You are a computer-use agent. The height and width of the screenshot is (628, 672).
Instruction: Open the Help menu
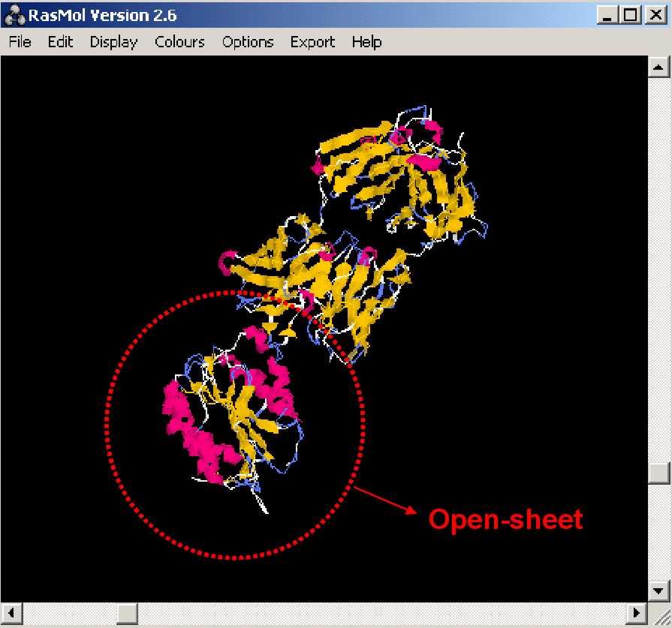(366, 42)
